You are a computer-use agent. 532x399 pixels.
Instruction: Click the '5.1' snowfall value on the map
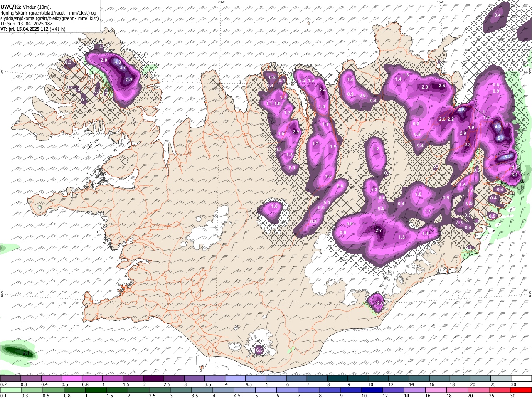[501, 138]
